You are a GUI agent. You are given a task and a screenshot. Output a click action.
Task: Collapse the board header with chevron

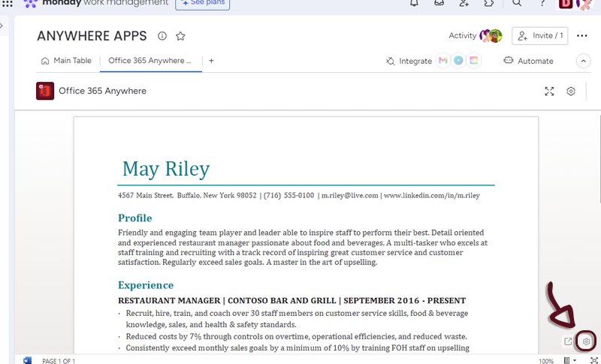tap(583, 61)
